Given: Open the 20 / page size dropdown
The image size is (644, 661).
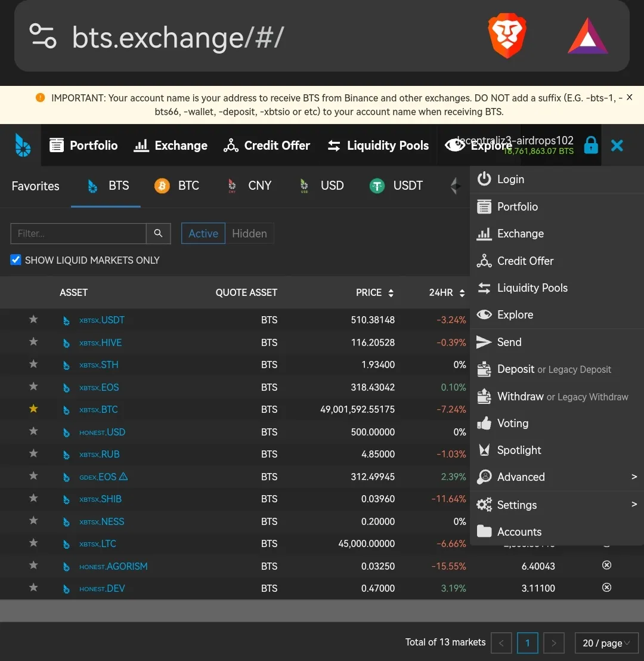Looking at the screenshot, I should [606, 643].
